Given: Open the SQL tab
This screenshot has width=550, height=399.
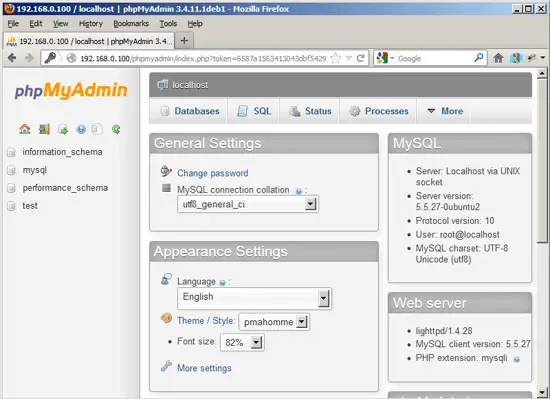Looking at the screenshot, I should coord(254,111).
